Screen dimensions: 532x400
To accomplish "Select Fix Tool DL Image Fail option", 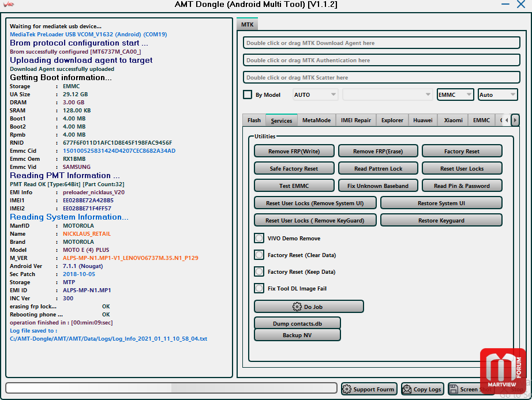I will (x=259, y=288).
